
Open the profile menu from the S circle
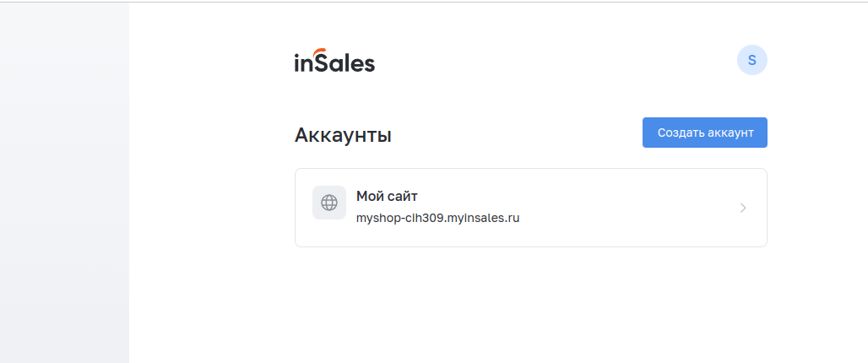751,60
